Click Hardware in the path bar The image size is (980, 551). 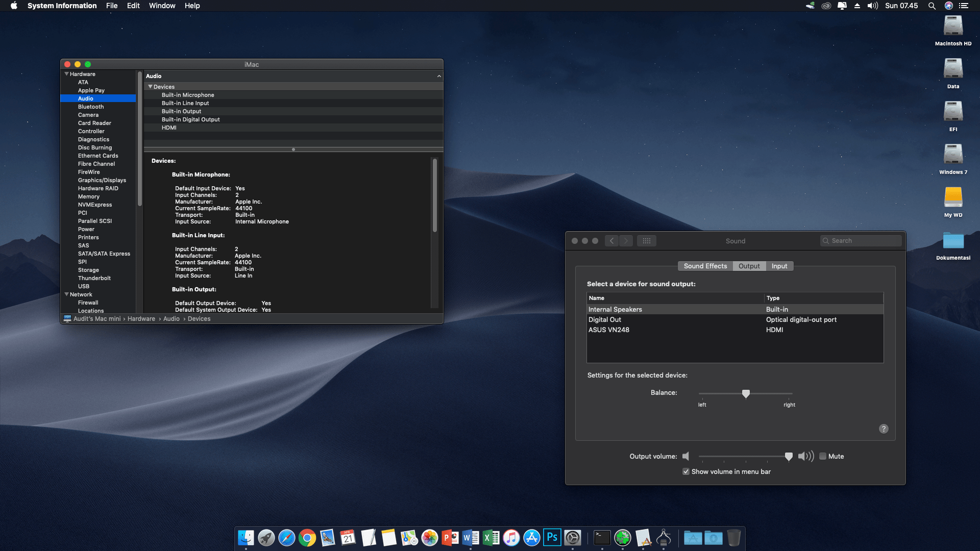click(x=141, y=319)
